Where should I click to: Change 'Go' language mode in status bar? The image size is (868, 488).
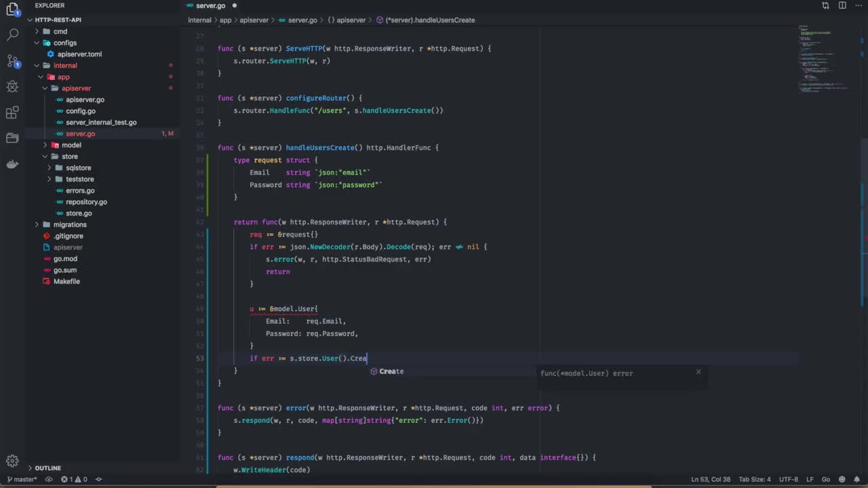point(825,479)
